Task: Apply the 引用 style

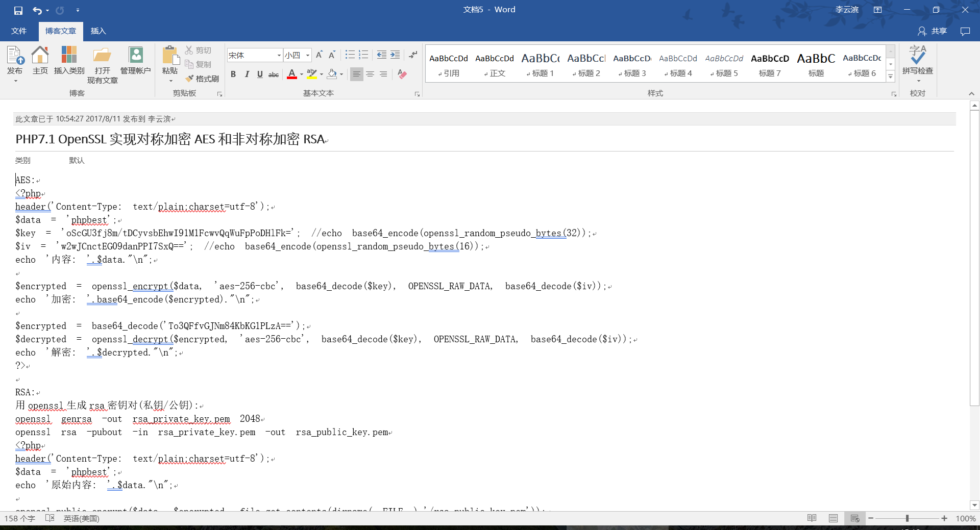Action: point(449,65)
